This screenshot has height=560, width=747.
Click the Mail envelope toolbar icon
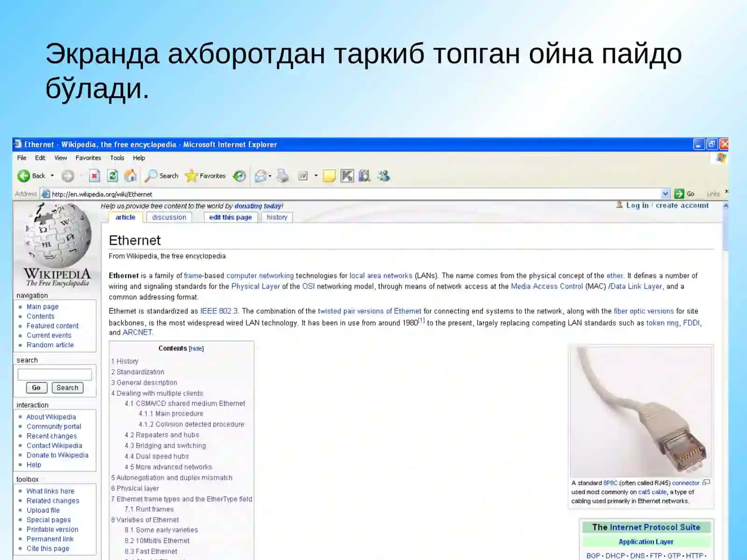click(261, 176)
